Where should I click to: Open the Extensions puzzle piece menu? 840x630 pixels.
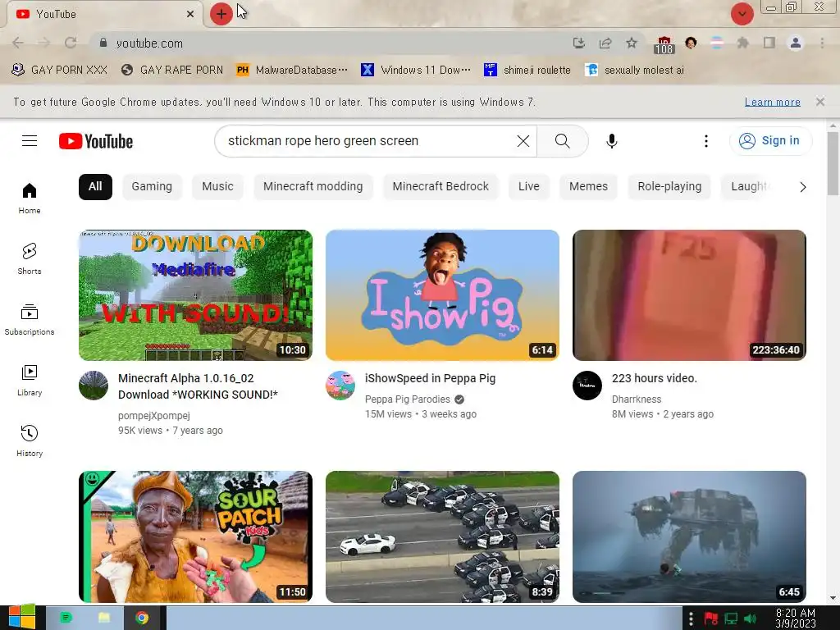(x=742, y=43)
